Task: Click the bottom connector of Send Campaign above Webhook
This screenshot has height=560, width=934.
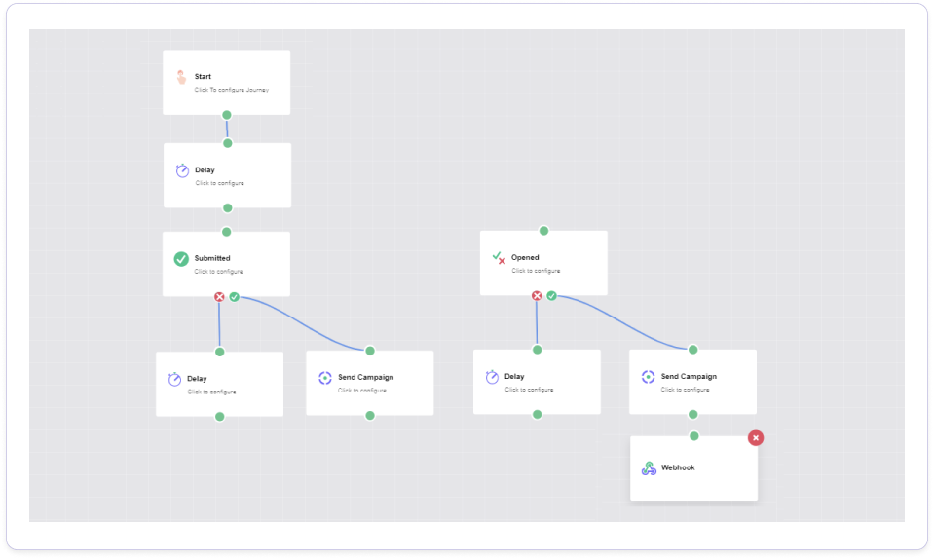Action: coord(692,415)
